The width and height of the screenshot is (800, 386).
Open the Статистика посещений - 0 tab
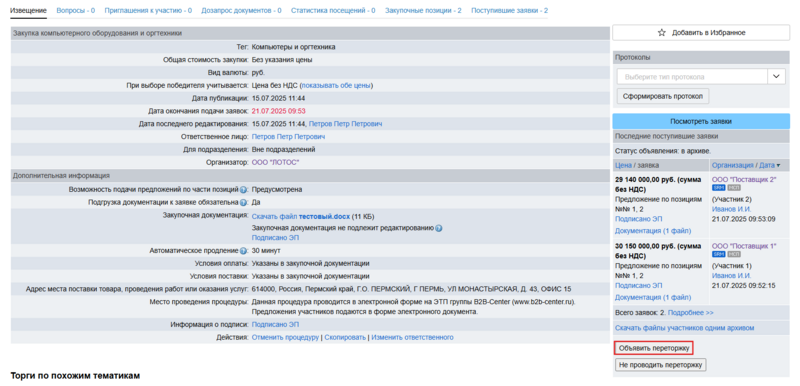(x=333, y=10)
